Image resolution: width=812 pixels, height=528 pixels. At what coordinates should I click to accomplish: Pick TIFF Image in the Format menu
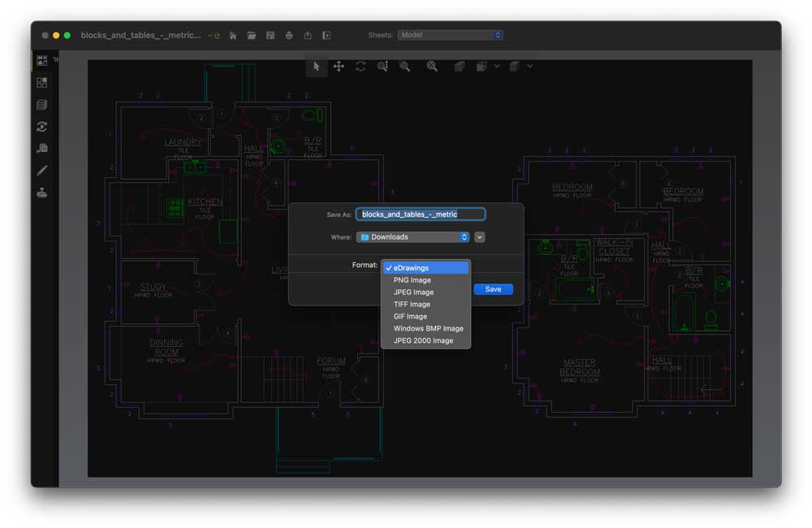(x=412, y=305)
